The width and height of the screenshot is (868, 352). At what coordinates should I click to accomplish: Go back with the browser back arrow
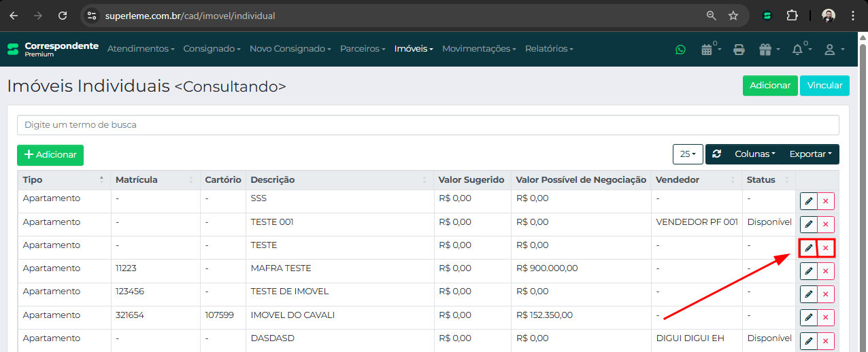[14, 16]
